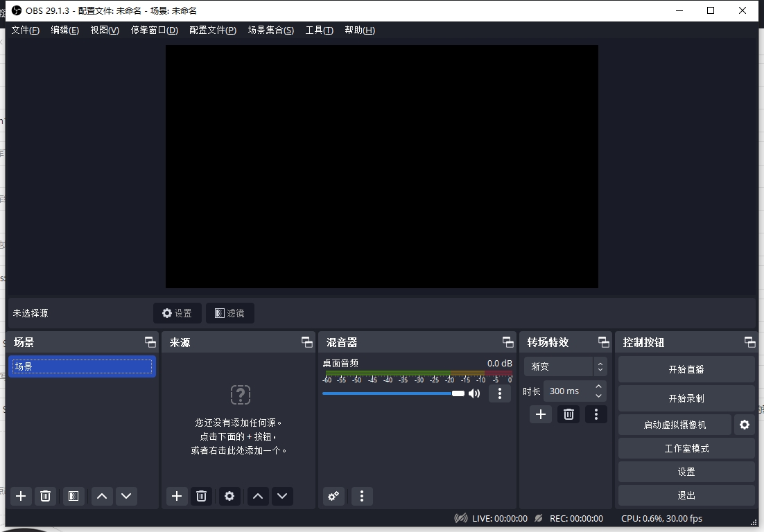Undock the Sources (来源) panel
This screenshot has height=532, width=764.
pos(307,342)
